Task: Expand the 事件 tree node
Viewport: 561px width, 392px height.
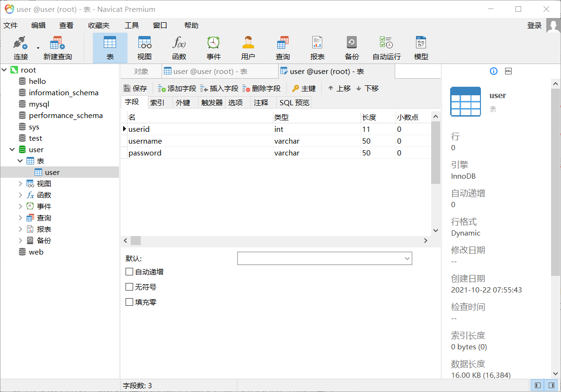Action: 20,207
